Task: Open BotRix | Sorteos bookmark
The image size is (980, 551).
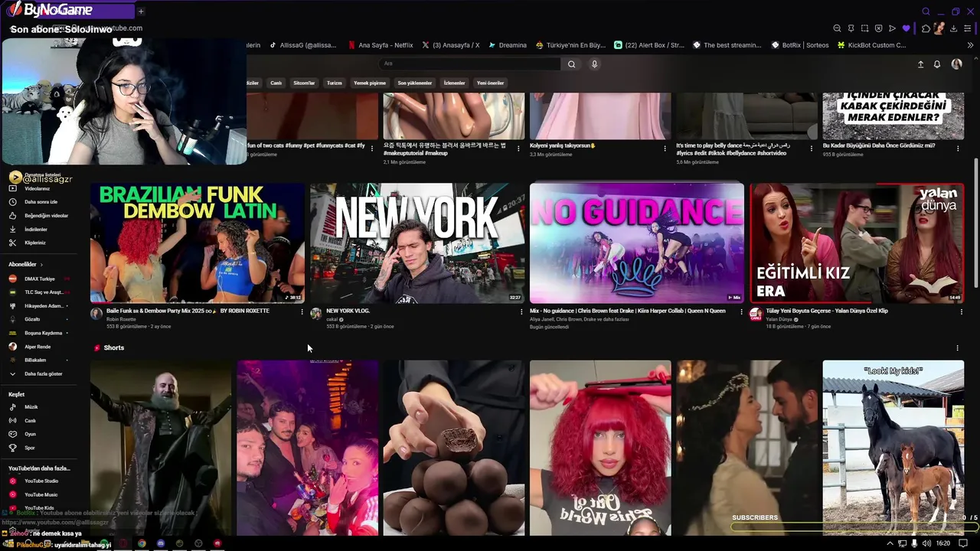Action: 799,45
